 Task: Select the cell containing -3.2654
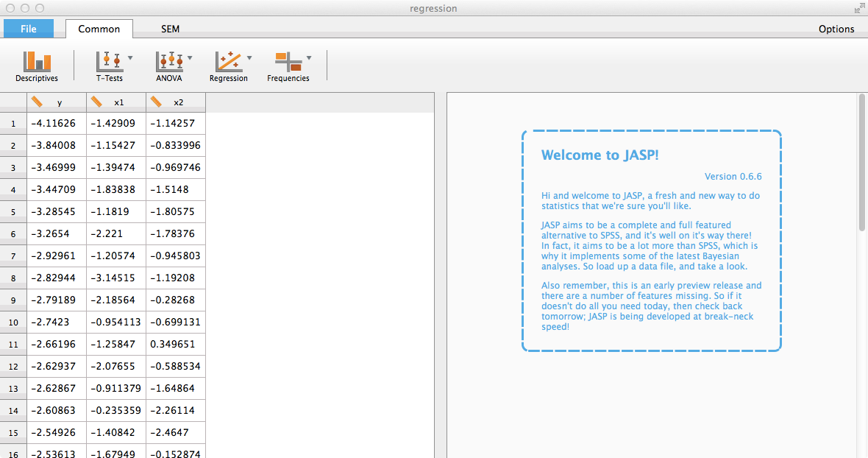point(57,234)
